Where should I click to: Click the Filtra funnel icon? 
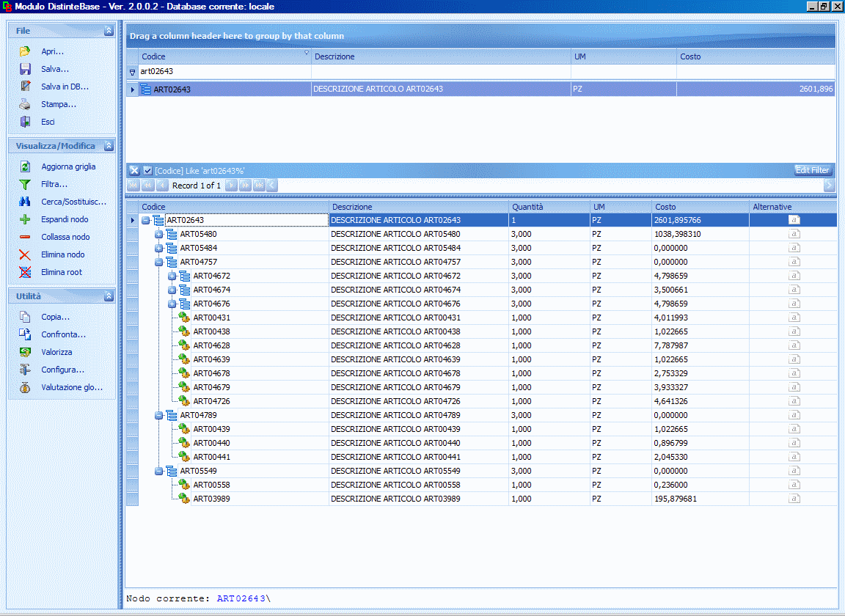tap(25, 184)
